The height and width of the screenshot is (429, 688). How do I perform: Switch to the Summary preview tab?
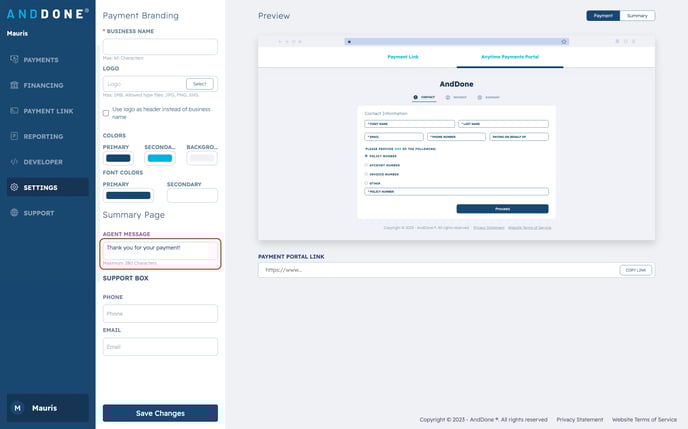click(x=637, y=16)
